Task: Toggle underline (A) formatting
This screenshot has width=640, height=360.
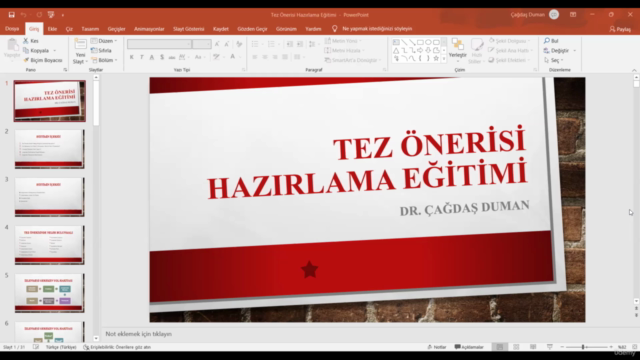Action: click(x=151, y=57)
